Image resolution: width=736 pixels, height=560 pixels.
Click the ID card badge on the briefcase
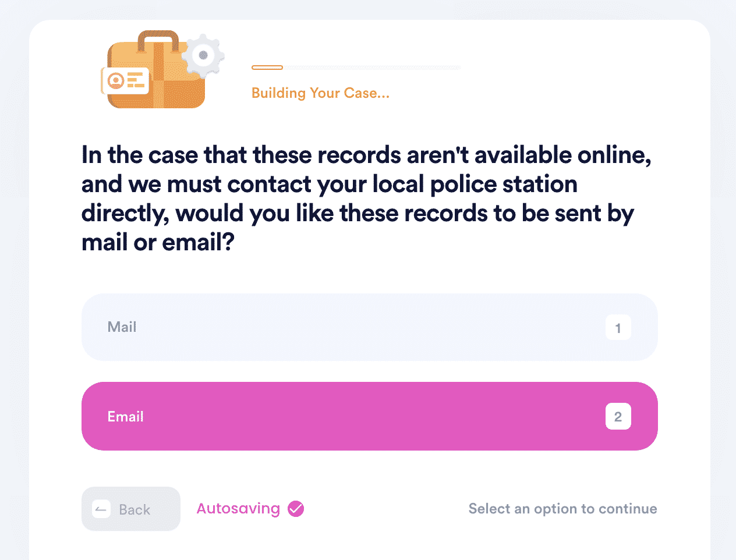point(125,80)
